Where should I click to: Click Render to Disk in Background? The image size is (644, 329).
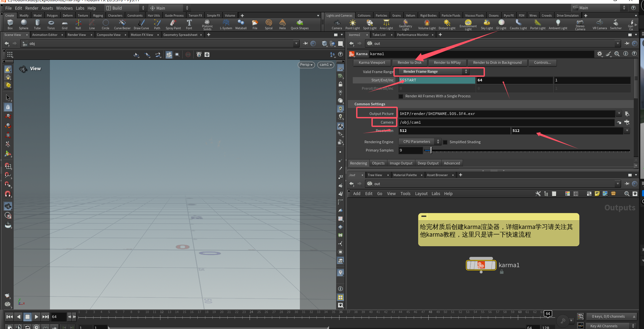point(497,62)
